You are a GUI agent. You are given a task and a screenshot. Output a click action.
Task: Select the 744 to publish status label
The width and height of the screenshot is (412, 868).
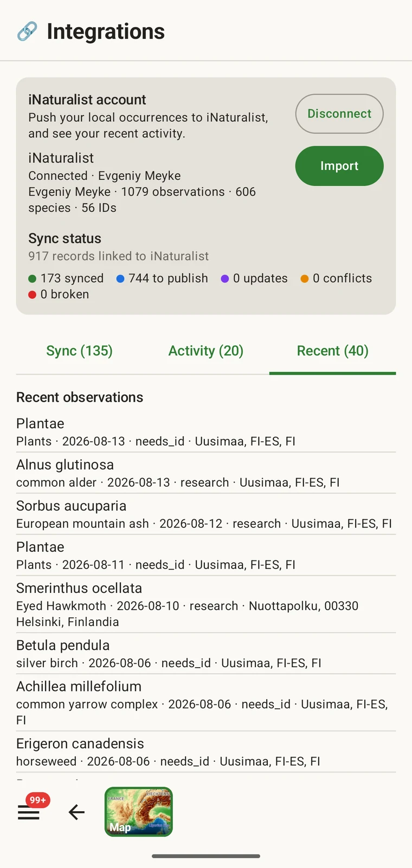tap(168, 278)
